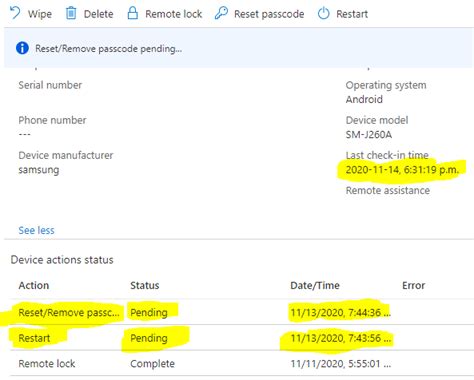Choose the Restart command label in toolbar

(352, 14)
